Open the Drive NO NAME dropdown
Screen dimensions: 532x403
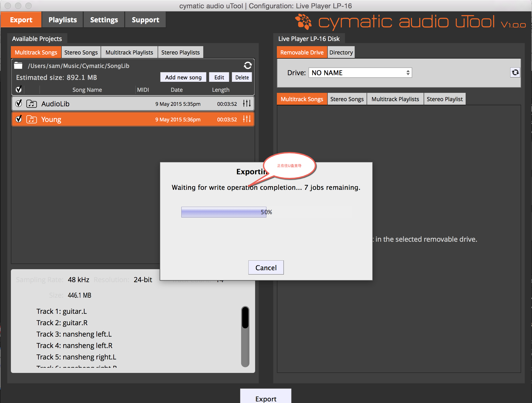pyautogui.click(x=360, y=73)
